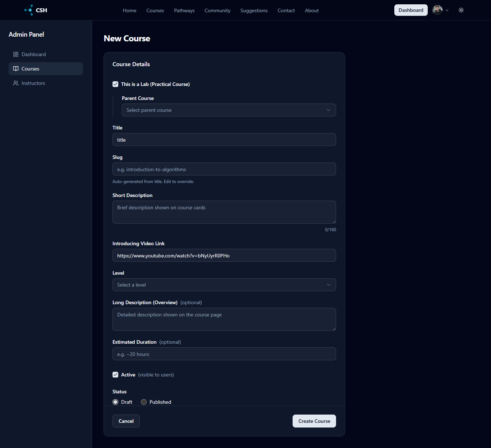Open the user avatar menu
The width and height of the screenshot is (491, 448).
(x=437, y=10)
